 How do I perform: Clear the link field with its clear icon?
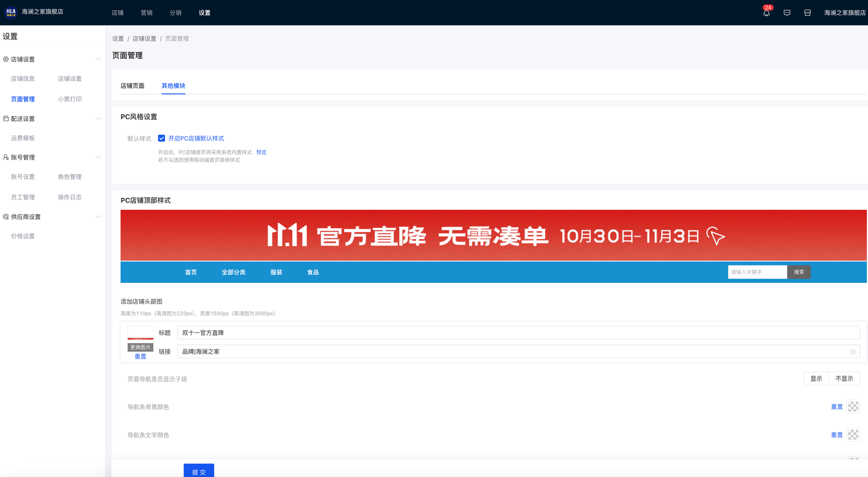853,352
